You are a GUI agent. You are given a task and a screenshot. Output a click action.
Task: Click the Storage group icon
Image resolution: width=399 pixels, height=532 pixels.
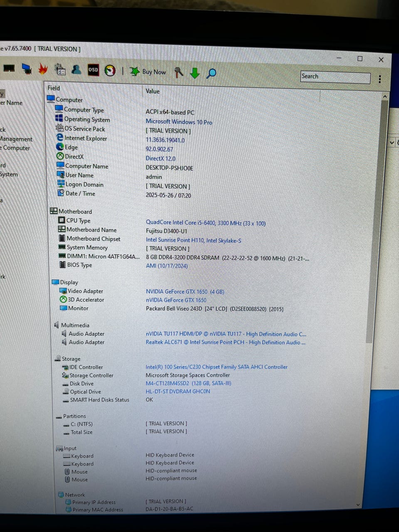58,358
